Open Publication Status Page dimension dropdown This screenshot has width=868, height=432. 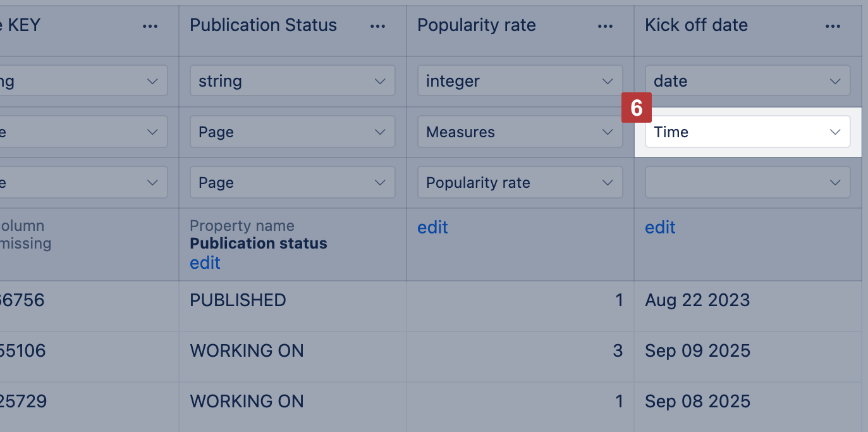292,132
